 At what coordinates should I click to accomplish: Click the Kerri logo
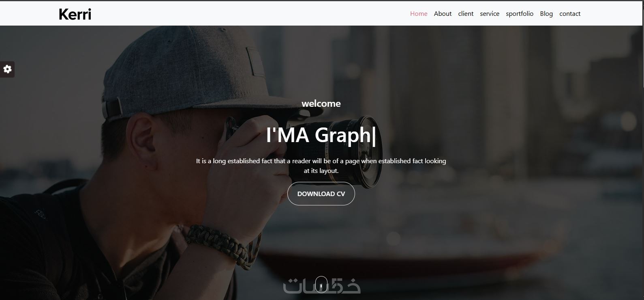[x=75, y=14]
